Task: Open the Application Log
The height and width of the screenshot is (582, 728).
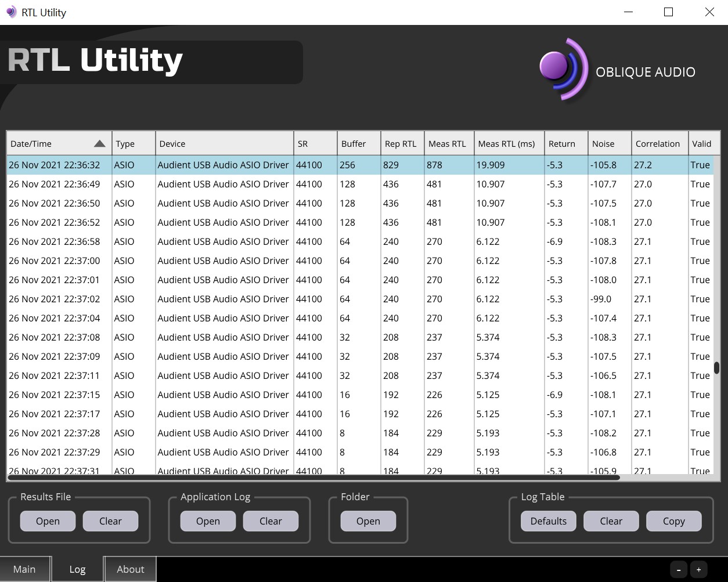Action: (x=208, y=521)
